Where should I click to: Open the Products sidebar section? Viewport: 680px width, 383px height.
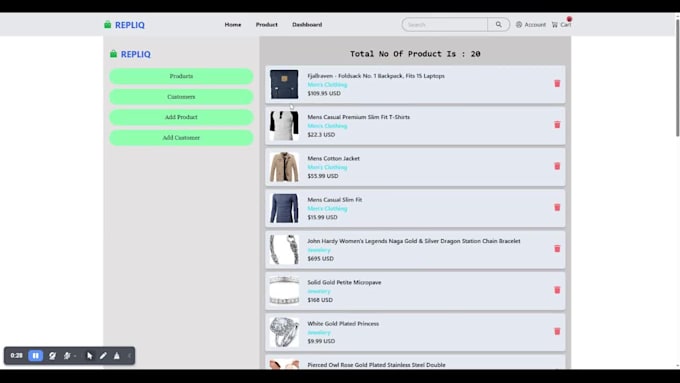coord(181,76)
